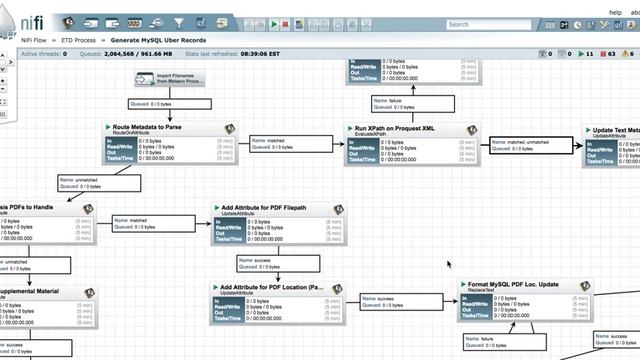Select Add Attribute for PDF Location processor

tap(278, 304)
